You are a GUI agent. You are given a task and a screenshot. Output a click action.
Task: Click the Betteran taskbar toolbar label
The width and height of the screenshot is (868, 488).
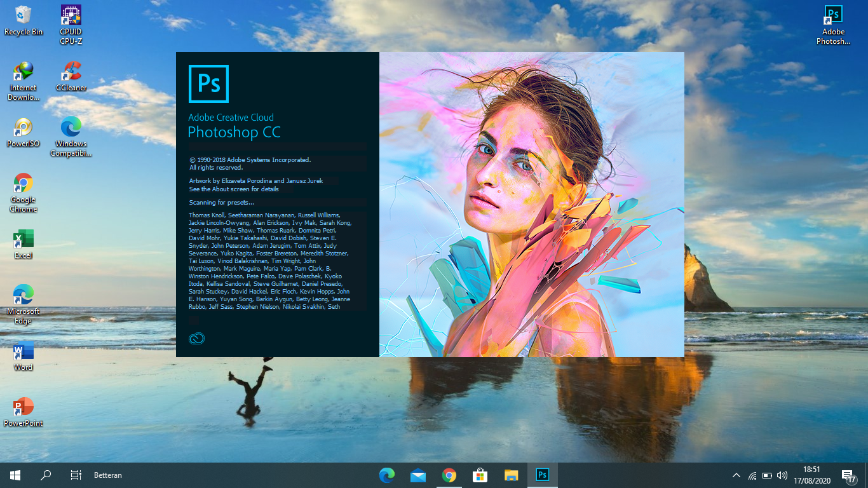point(108,475)
